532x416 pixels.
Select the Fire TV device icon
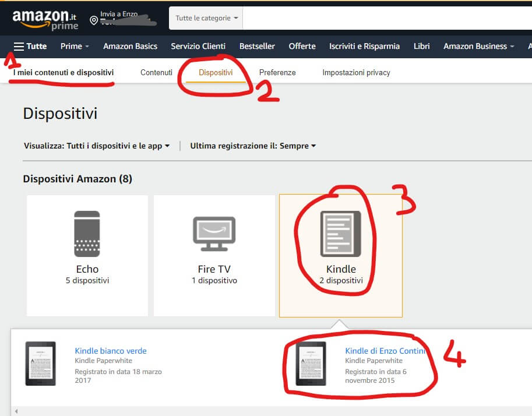[214, 234]
